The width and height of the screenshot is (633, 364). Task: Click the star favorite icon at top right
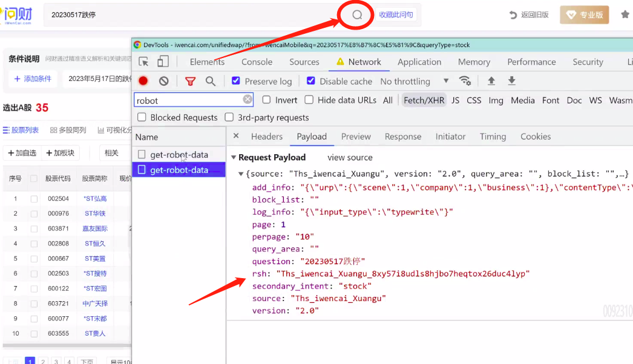[625, 15]
